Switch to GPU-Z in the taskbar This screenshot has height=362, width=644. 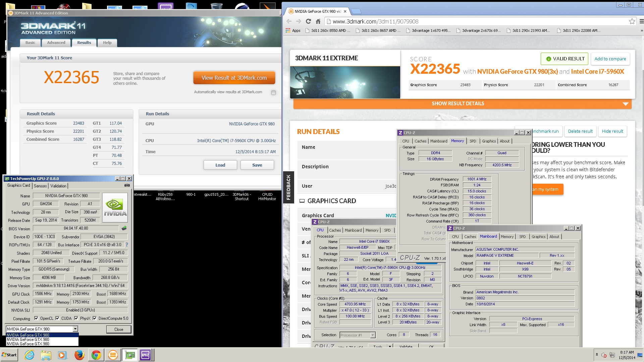(x=130, y=355)
